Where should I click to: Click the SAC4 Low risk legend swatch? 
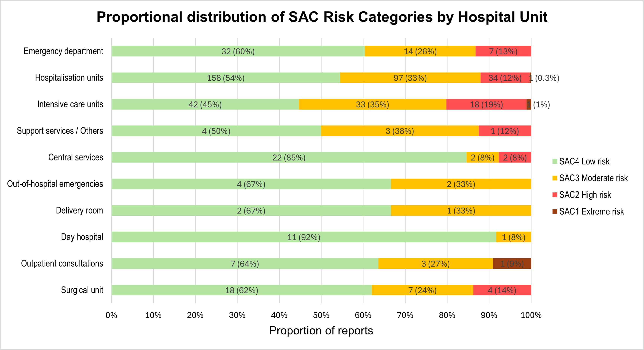(555, 161)
